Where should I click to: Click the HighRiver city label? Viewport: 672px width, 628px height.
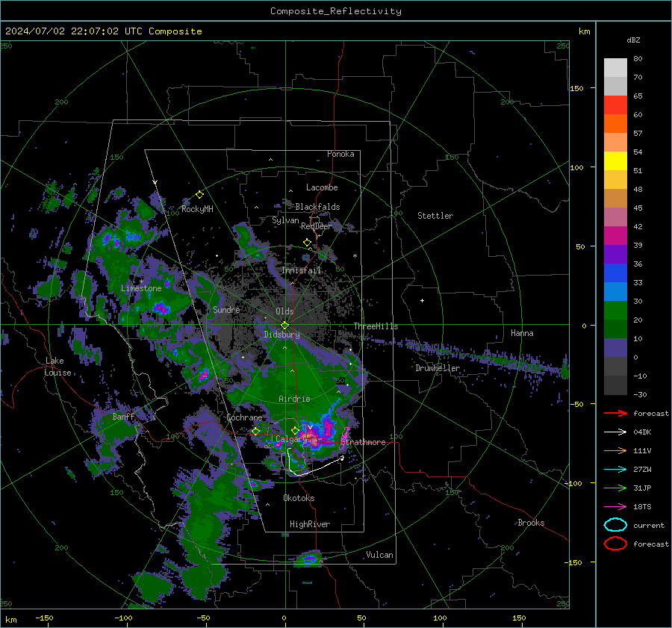pyautogui.click(x=310, y=524)
